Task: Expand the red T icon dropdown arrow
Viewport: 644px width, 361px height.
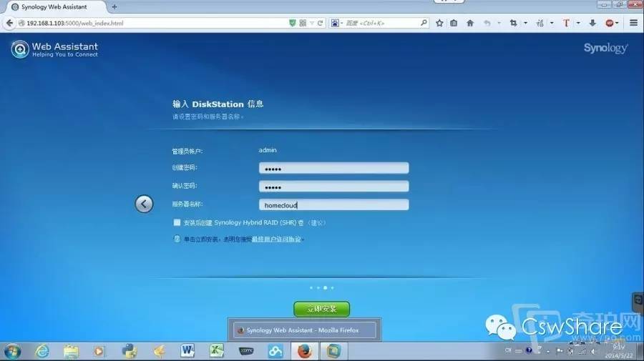Action: pyautogui.click(x=578, y=23)
